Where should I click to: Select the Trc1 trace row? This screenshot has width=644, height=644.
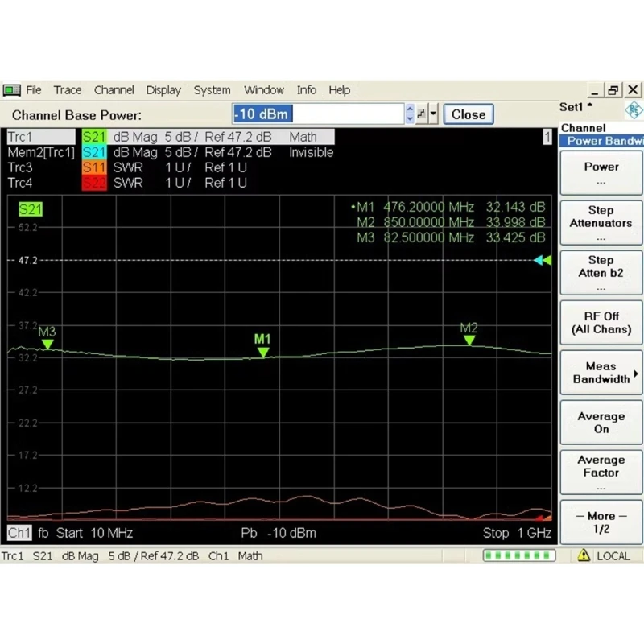tap(171, 137)
